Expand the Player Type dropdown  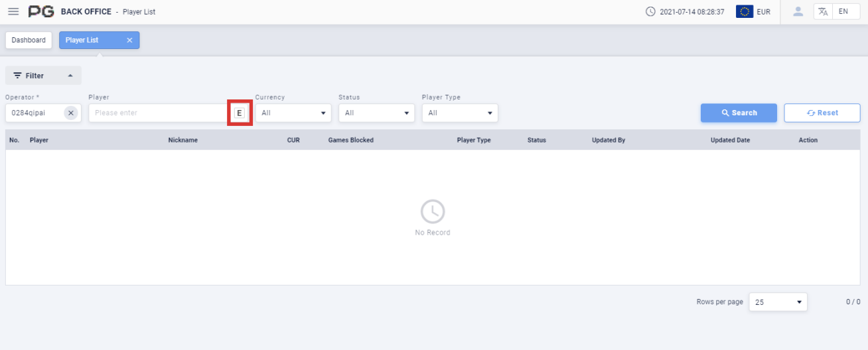tap(460, 113)
